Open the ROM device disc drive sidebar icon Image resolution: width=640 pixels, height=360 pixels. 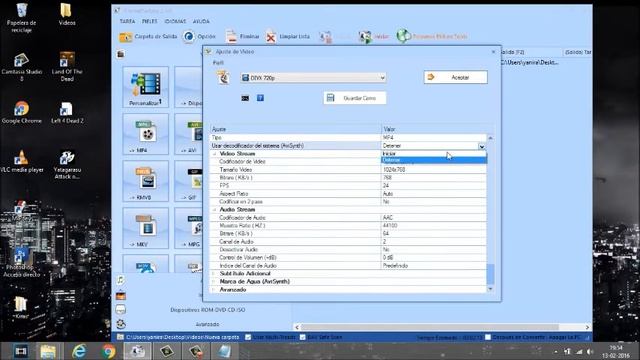click(x=120, y=310)
